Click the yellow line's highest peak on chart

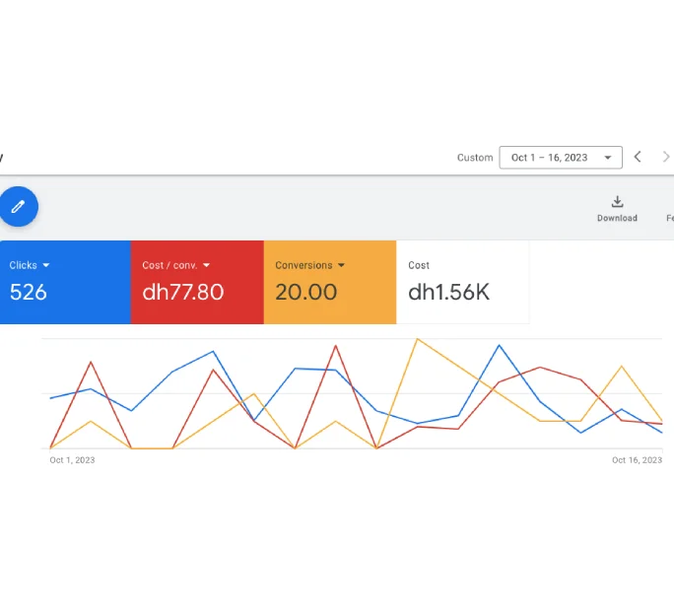(418, 339)
